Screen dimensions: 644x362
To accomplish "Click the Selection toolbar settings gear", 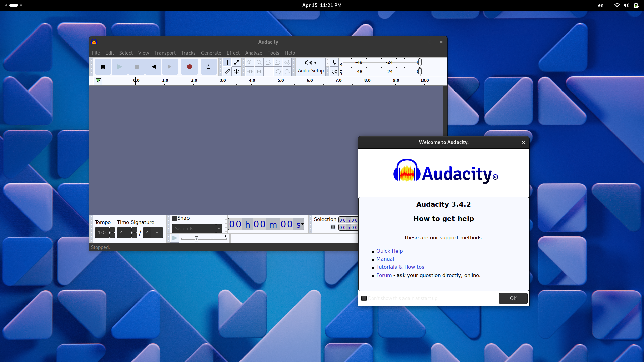I will (x=333, y=227).
